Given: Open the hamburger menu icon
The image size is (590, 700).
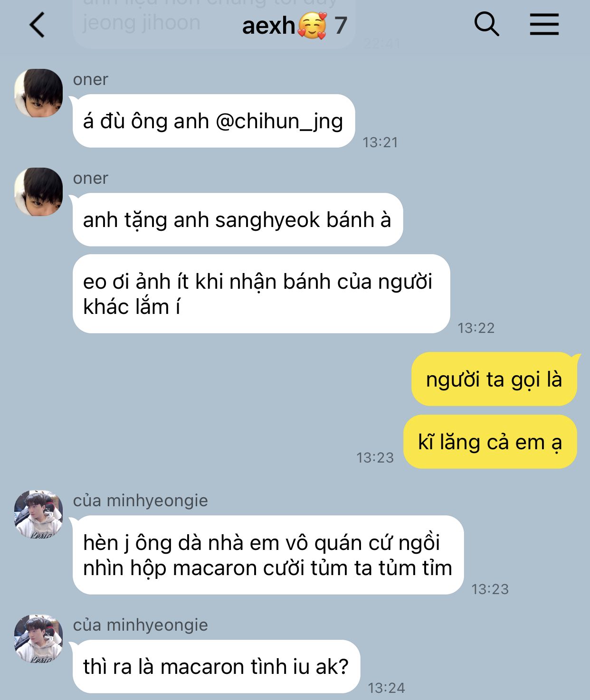Looking at the screenshot, I should click(544, 24).
